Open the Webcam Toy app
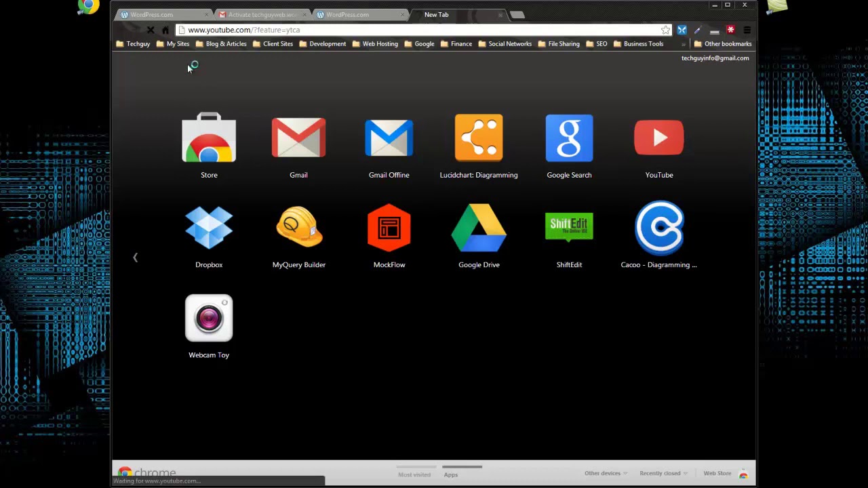 tap(209, 318)
